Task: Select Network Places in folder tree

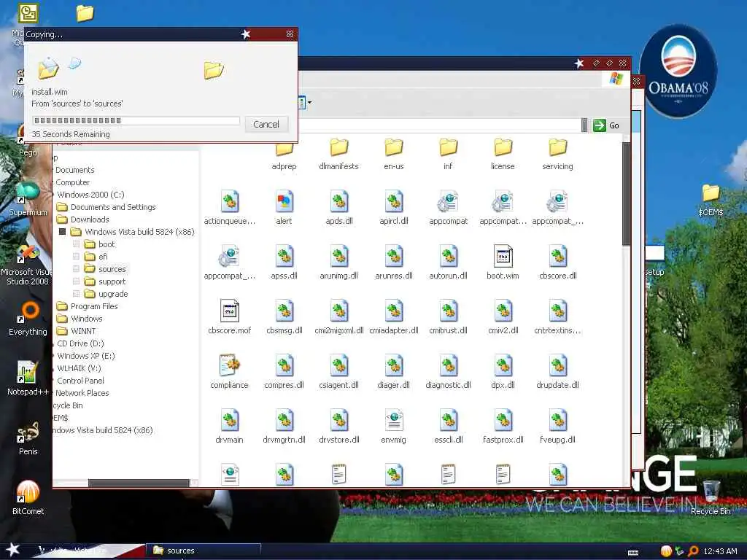Action: coord(82,393)
